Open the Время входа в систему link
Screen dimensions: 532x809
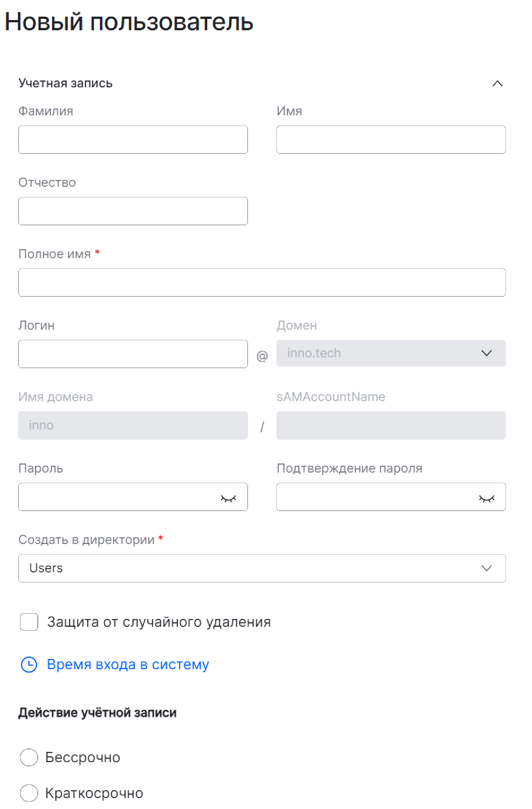click(x=128, y=665)
